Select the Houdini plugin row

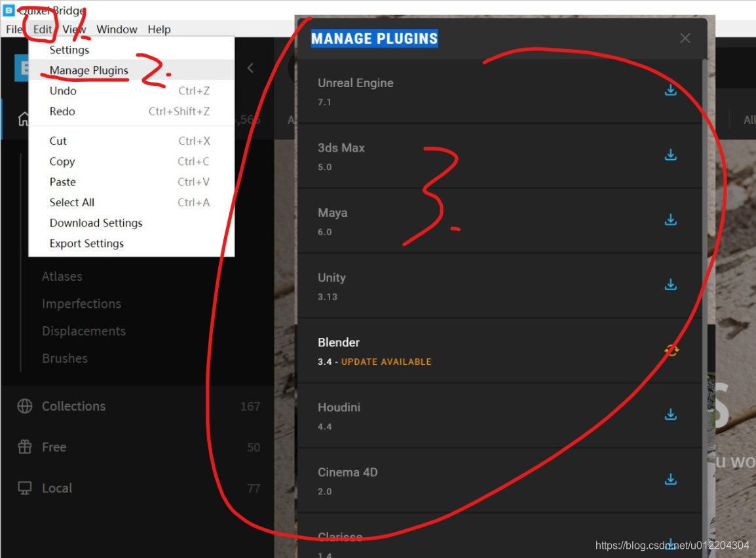coord(499,415)
